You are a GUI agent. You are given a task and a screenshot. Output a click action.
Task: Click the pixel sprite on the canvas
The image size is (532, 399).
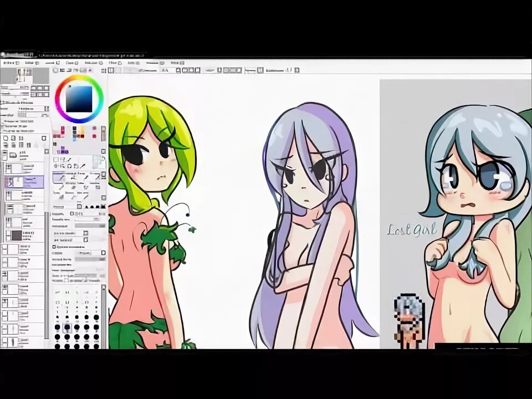[x=409, y=321]
